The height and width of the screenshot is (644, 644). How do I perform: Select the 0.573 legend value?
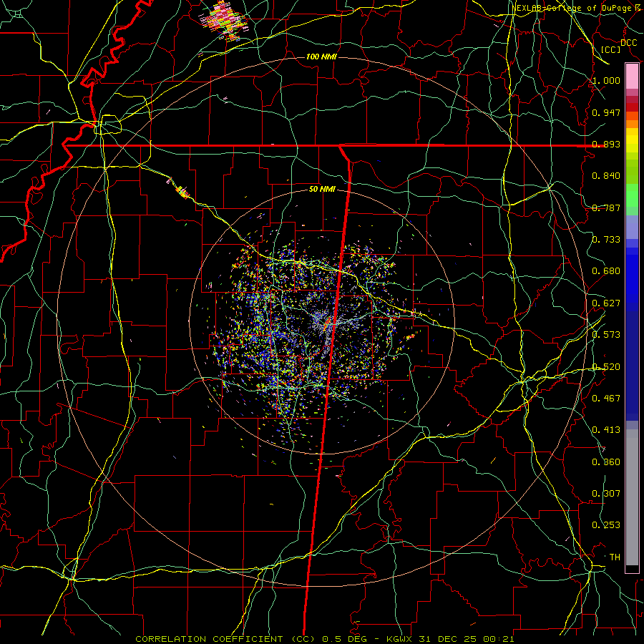coord(606,335)
